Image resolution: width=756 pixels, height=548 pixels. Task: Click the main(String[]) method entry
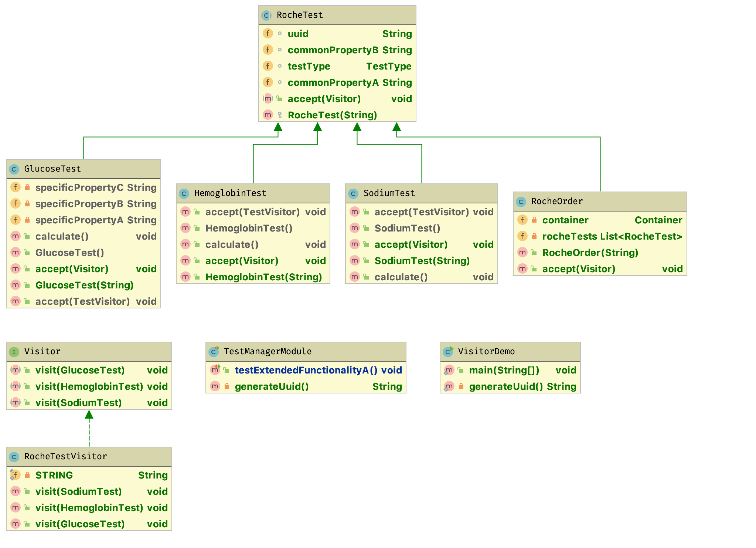504,370
